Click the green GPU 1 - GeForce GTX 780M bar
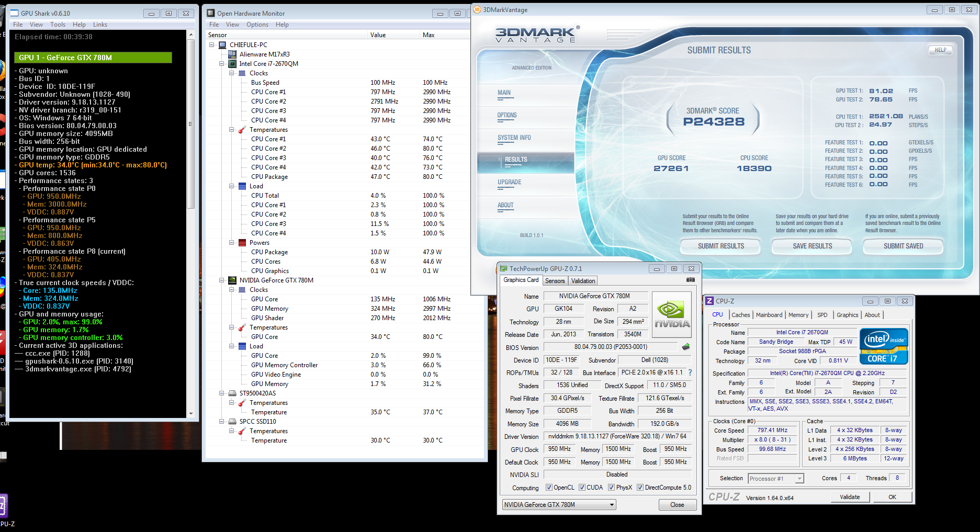This screenshot has height=532, width=980. click(93, 58)
